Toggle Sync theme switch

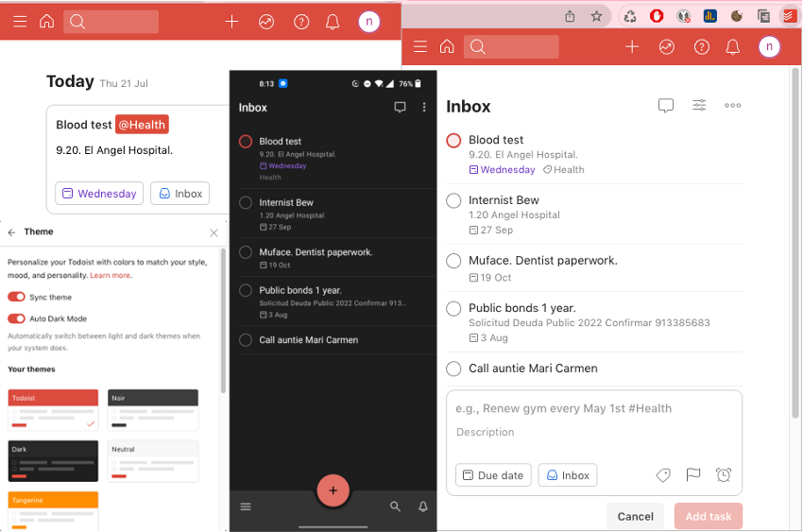[16, 297]
